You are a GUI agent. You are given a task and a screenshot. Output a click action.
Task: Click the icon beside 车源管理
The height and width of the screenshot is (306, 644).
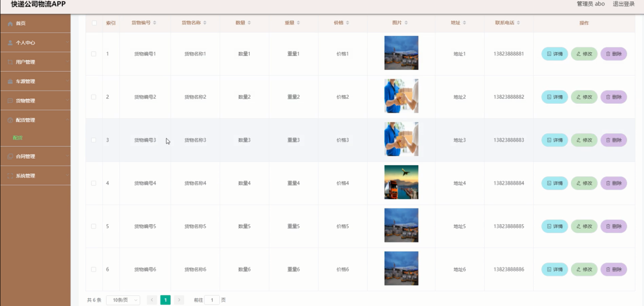pyautogui.click(x=10, y=81)
